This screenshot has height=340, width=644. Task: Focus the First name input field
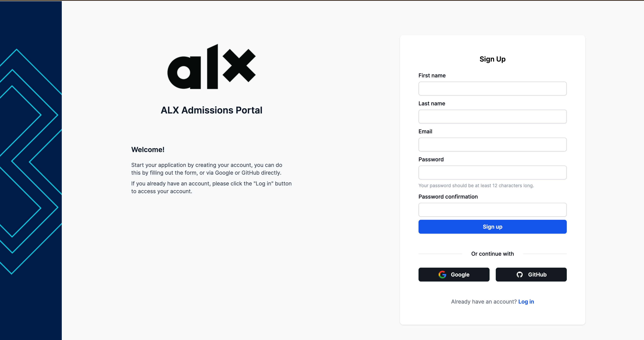point(492,88)
